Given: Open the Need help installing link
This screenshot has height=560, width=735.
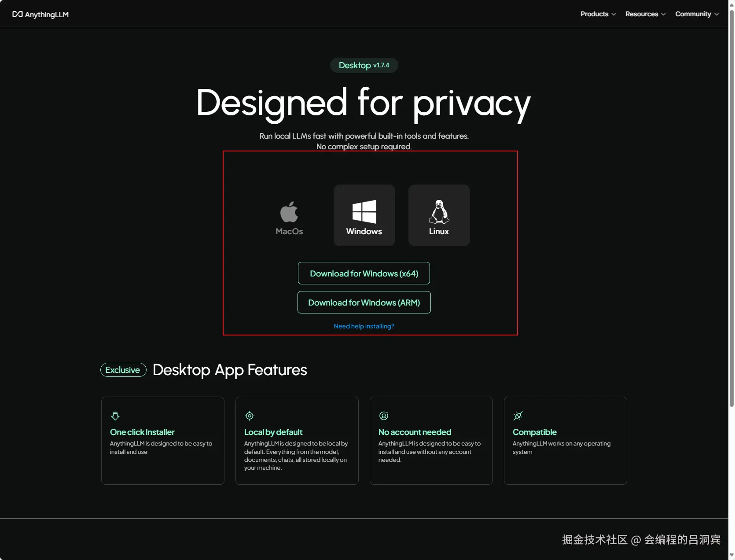Looking at the screenshot, I should 364,326.
